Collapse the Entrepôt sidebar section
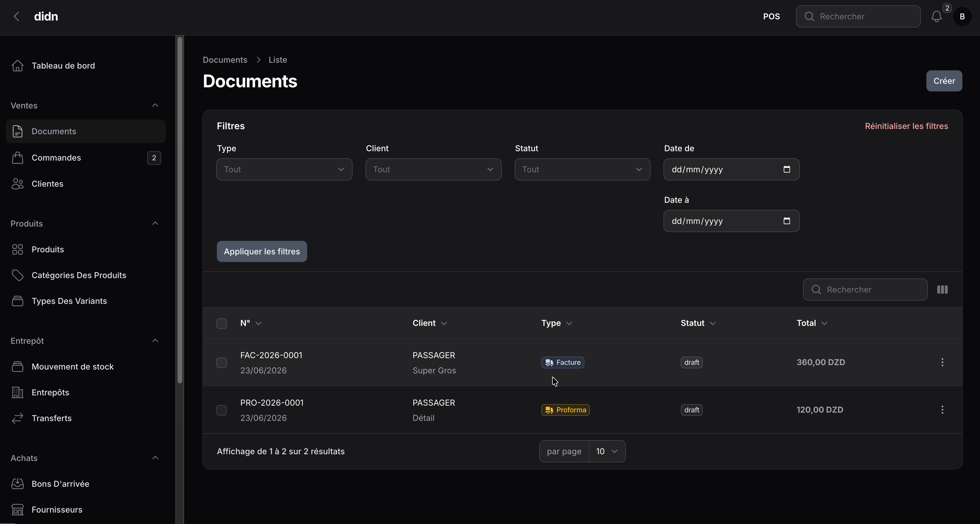 click(155, 341)
